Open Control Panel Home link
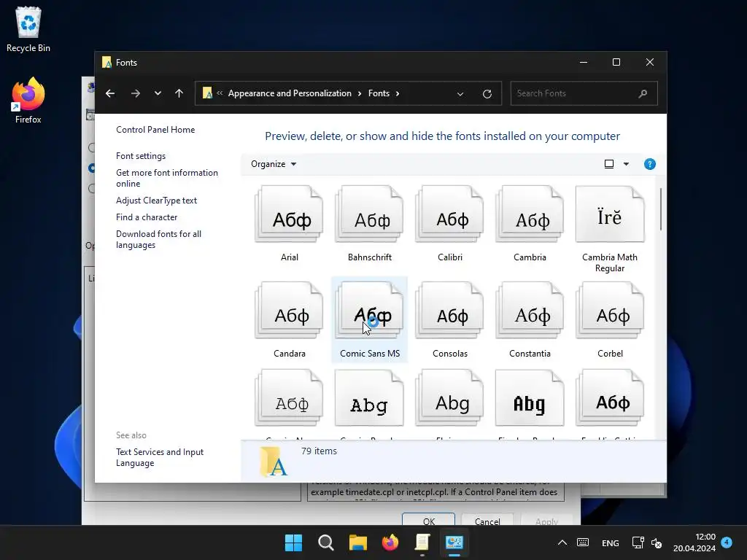Screen dimensions: 747x560 pos(155,130)
